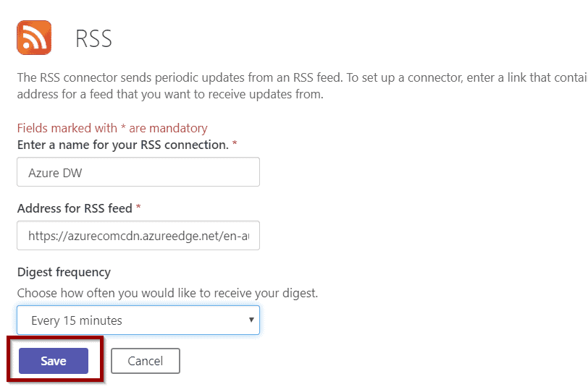Click the 'Address for RSS feed' label
This screenshot has height=392, width=588.
coord(75,208)
